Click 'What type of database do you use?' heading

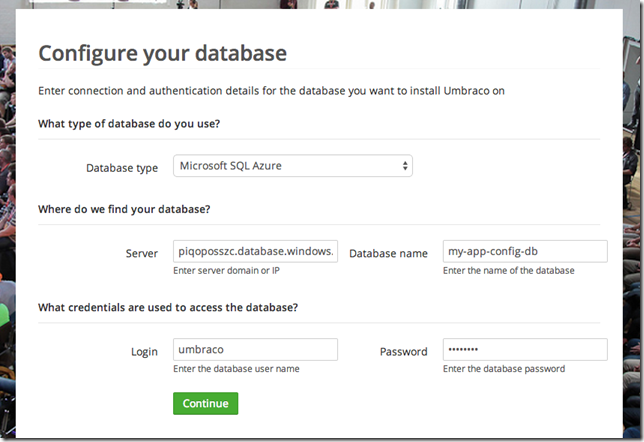129,124
